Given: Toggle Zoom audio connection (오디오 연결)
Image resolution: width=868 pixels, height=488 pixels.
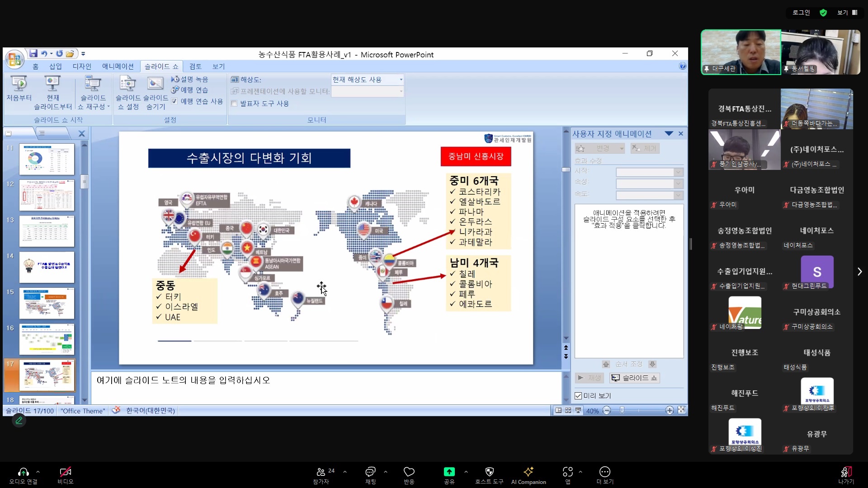Looking at the screenshot, I should (x=23, y=475).
